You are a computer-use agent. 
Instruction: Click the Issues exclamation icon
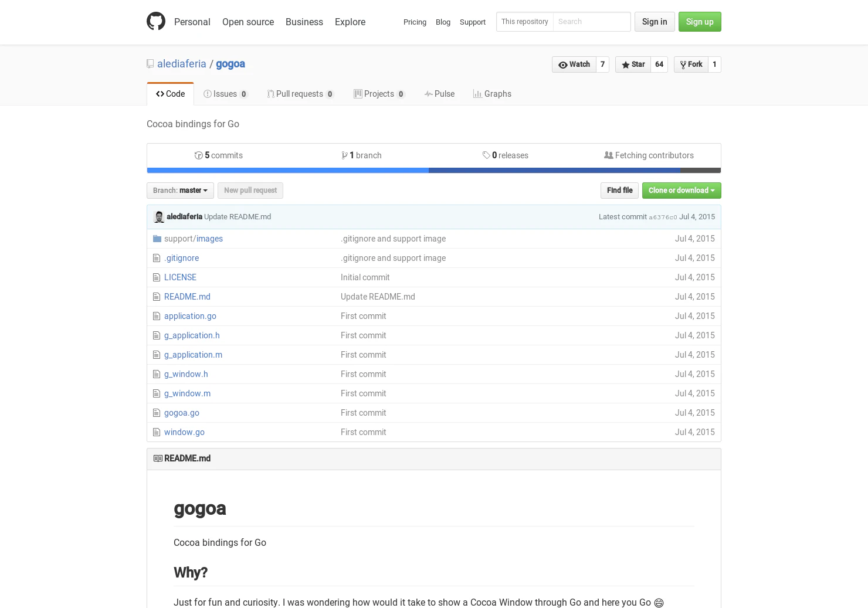click(207, 94)
